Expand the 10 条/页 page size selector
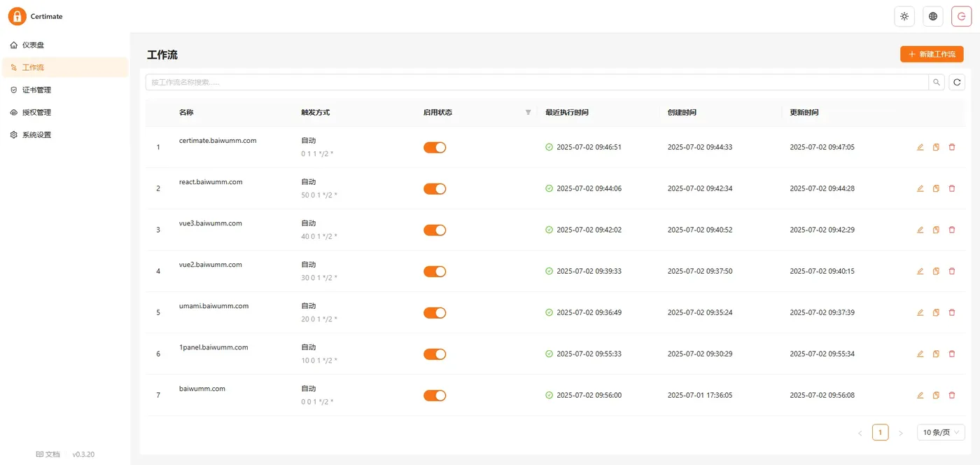This screenshot has height=465, width=980. [941, 432]
